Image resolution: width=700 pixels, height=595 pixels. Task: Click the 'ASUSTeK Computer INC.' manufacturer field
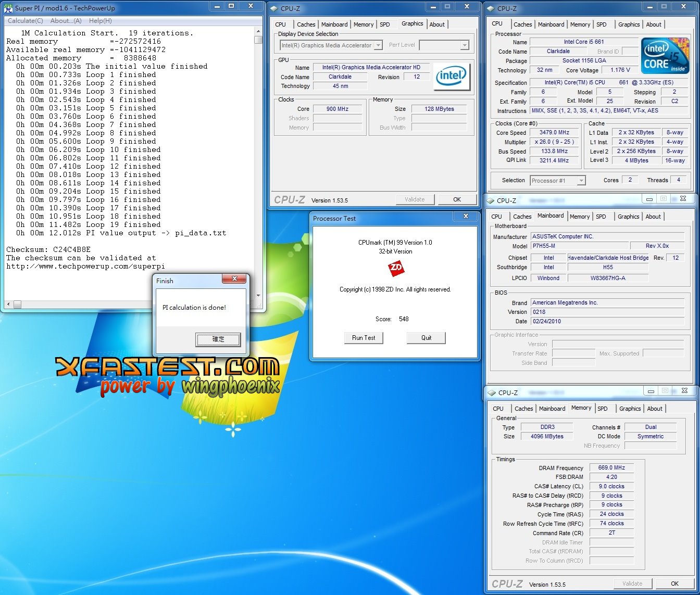[607, 236]
